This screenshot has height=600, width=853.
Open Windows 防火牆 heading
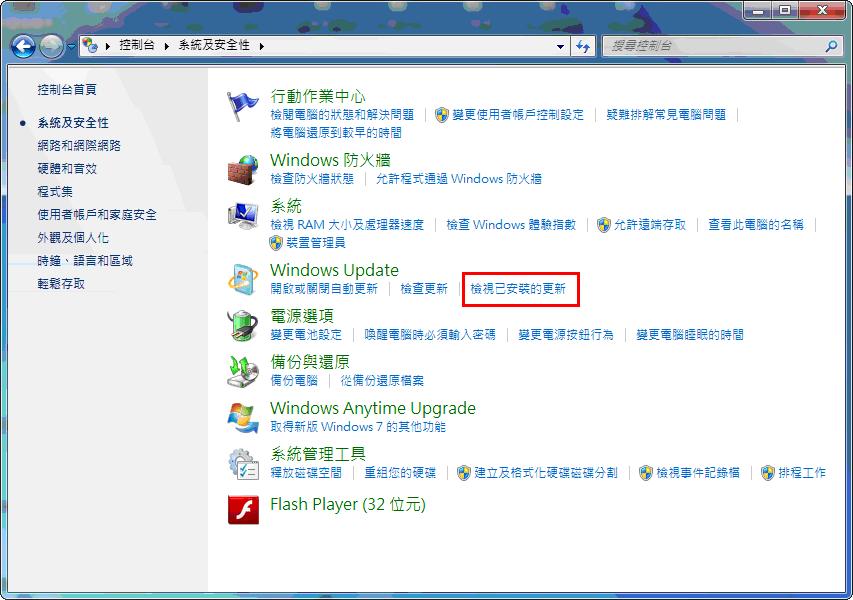click(330, 160)
